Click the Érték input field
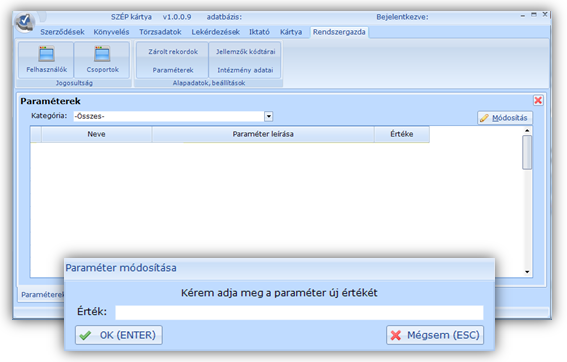The width and height of the screenshot is (567, 362). click(x=299, y=312)
